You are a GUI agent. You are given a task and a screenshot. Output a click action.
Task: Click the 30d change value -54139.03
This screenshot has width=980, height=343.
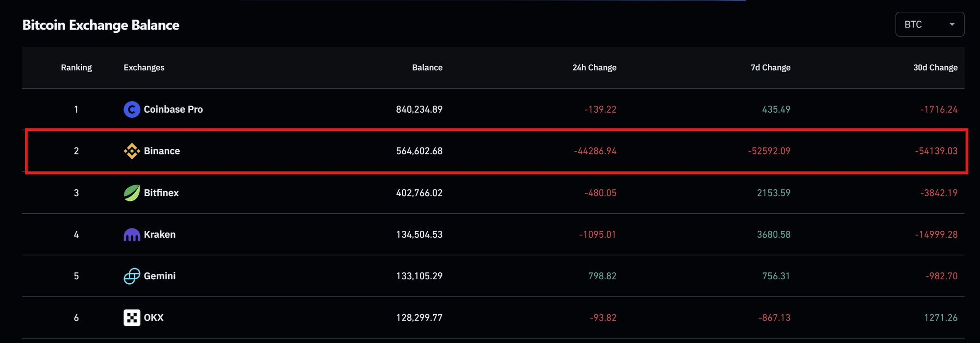936,151
